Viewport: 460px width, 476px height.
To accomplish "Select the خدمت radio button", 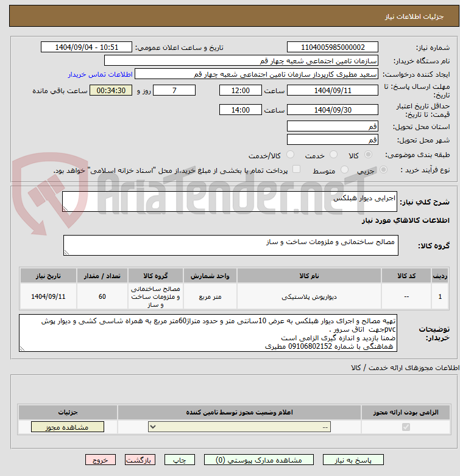I will [334, 155].
